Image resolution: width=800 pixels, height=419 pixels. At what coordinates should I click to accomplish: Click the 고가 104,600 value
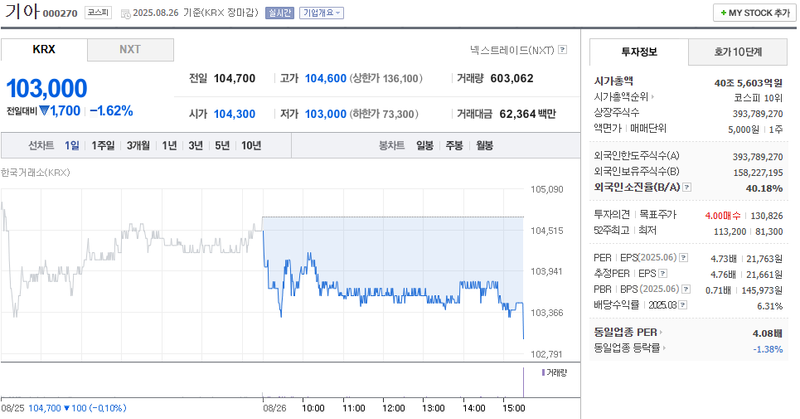326,79
